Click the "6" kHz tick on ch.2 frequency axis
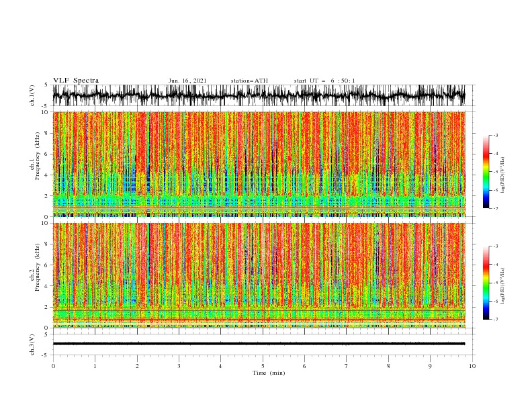This screenshot has height=411, width=532. click(47, 265)
